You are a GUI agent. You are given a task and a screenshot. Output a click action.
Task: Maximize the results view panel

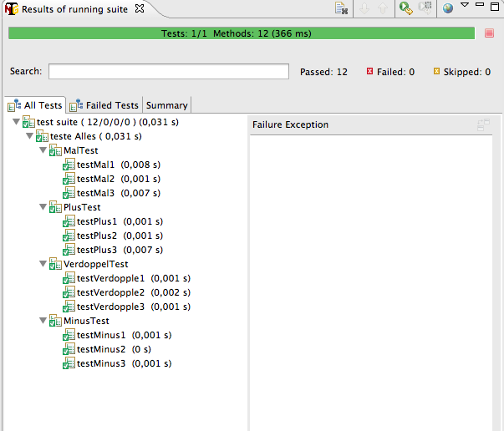(495, 7)
